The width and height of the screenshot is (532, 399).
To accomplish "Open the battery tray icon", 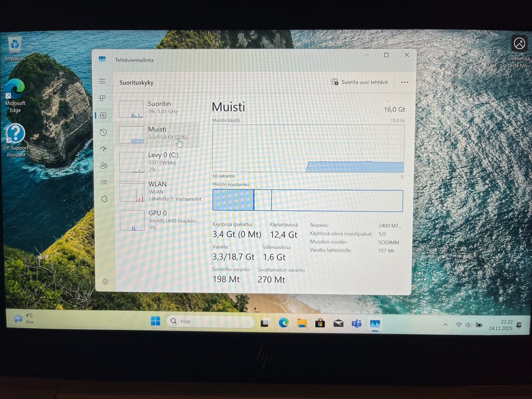I will (x=479, y=325).
